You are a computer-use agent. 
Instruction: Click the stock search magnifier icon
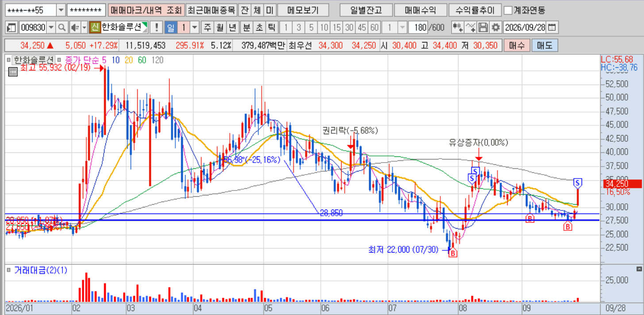(62, 28)
